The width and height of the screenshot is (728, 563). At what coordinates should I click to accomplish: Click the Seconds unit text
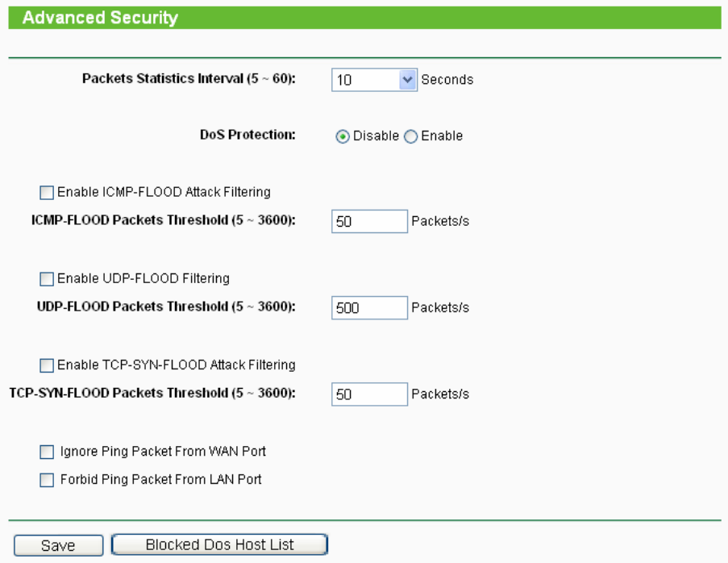click(447, 80)
